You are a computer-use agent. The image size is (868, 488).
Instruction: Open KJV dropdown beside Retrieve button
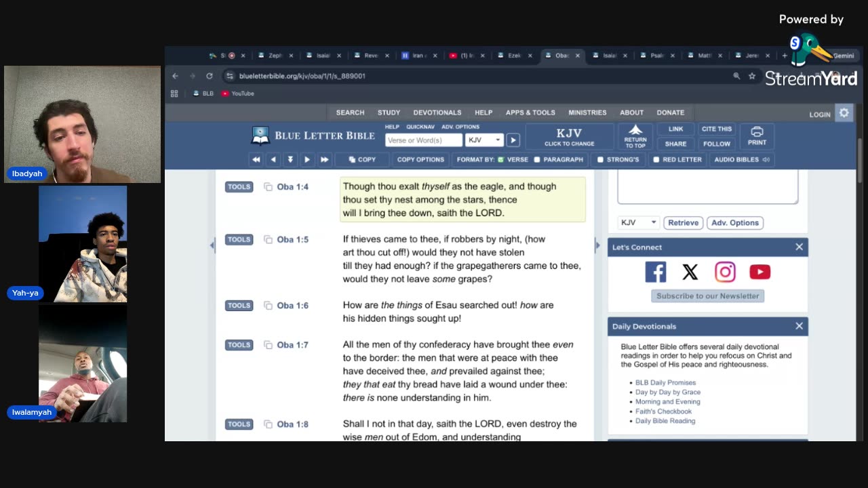pos(639,222)
